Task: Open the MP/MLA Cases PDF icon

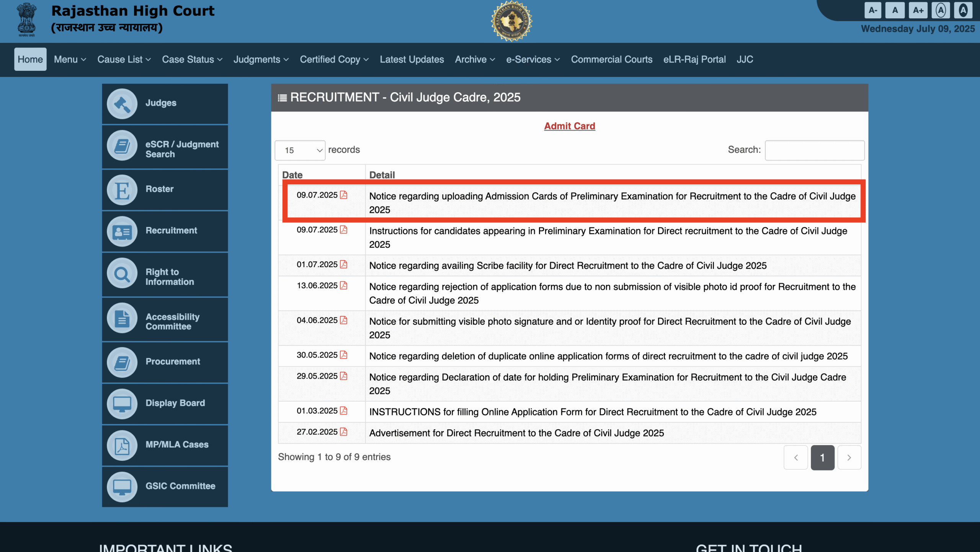Action: click(x=122, y=446)
